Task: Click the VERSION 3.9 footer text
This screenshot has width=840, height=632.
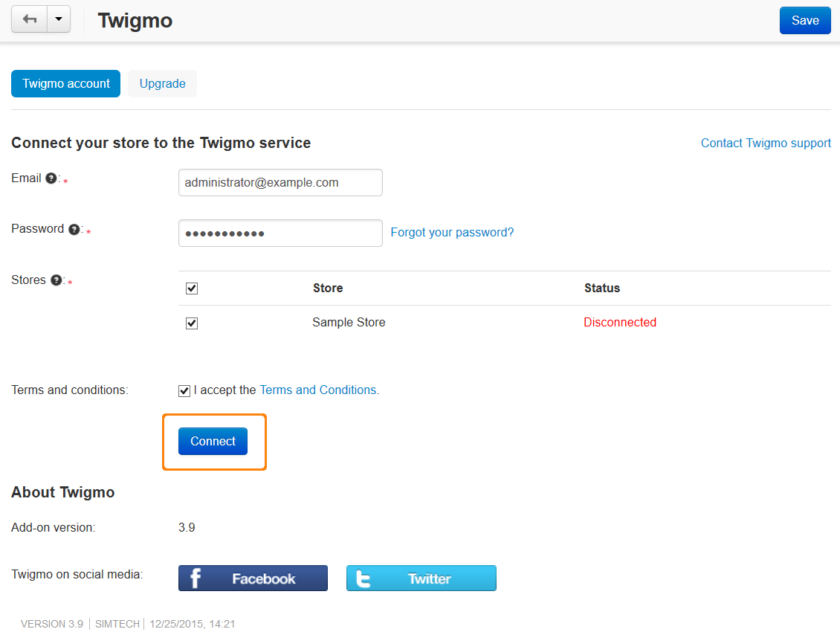Action: point(52,624)
